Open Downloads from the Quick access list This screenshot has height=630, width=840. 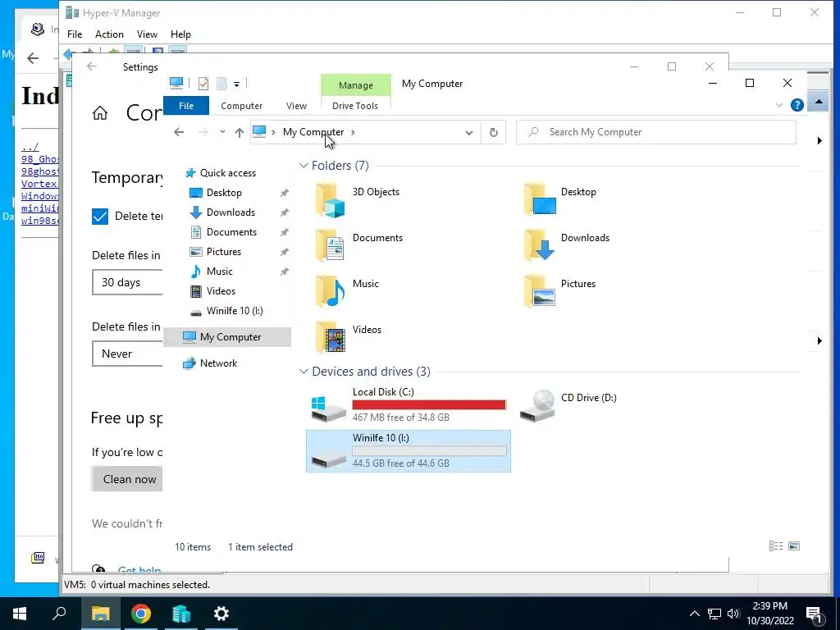(x=231, y=212)
